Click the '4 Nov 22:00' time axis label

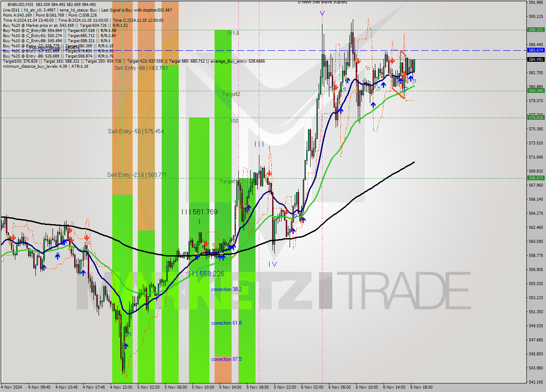121,387
